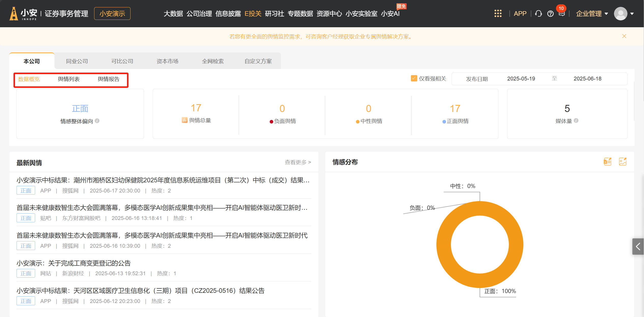Image resolution: width=644 pixels, height=317 pixels.
Task: Export sentiment distribution chart to Excel
Action: coord(608,161)
